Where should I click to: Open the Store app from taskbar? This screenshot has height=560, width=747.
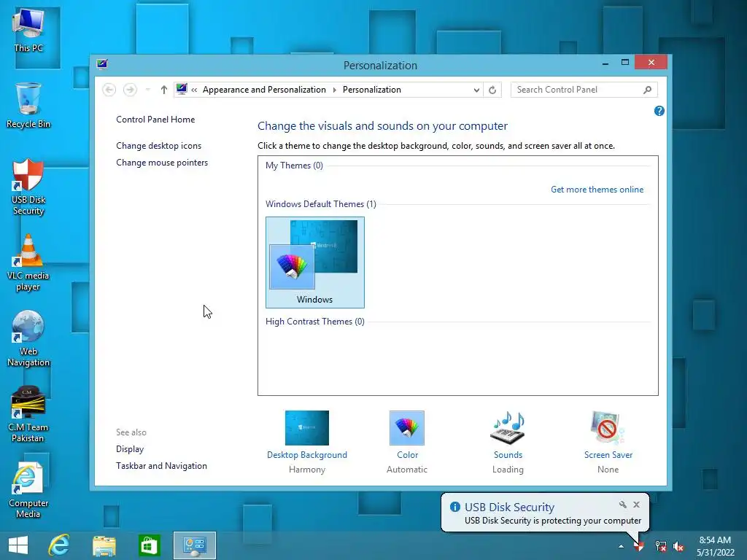tap(149, 545)
